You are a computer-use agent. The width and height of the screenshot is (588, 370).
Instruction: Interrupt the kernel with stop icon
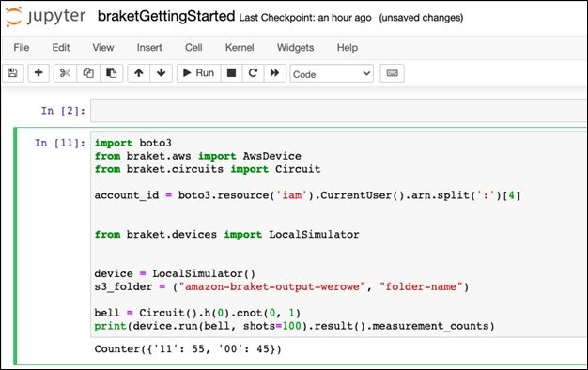(231, 73)
